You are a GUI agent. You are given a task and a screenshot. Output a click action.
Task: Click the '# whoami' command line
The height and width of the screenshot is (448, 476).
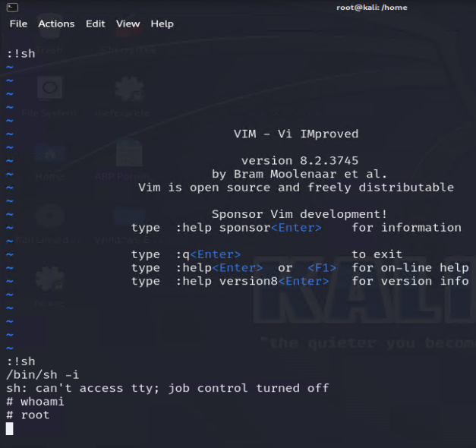click(x=35, y=402)
